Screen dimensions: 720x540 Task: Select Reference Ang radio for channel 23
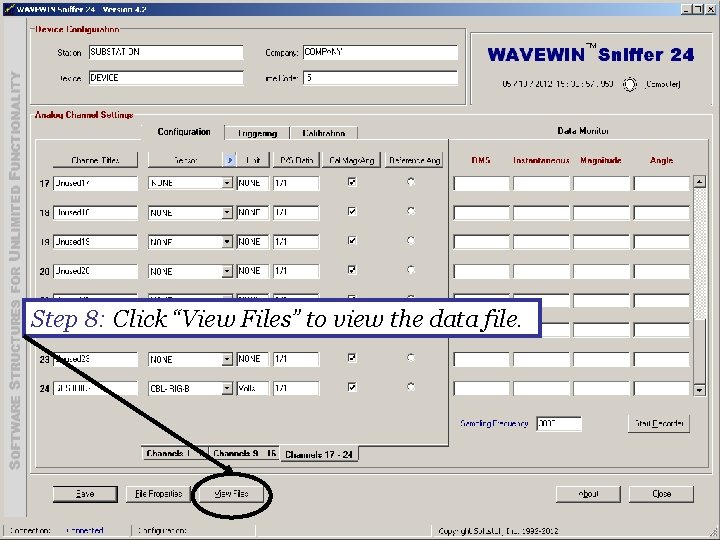[411, 358]
